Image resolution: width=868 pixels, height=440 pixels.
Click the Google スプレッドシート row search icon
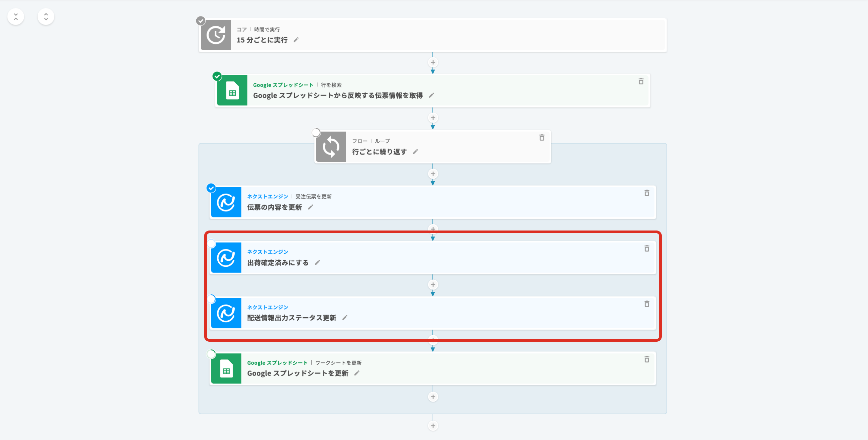tap(232, 91)
